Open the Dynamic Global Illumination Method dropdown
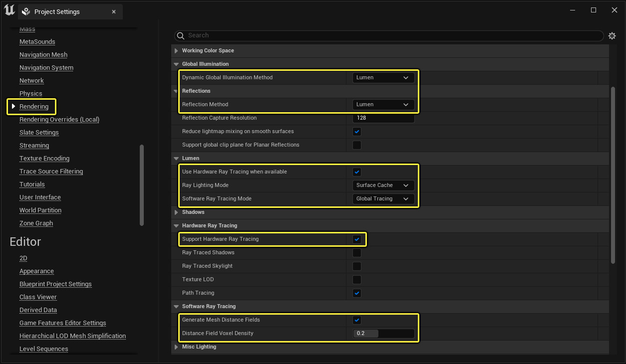 pyautogui.click(x=383, y=77)
